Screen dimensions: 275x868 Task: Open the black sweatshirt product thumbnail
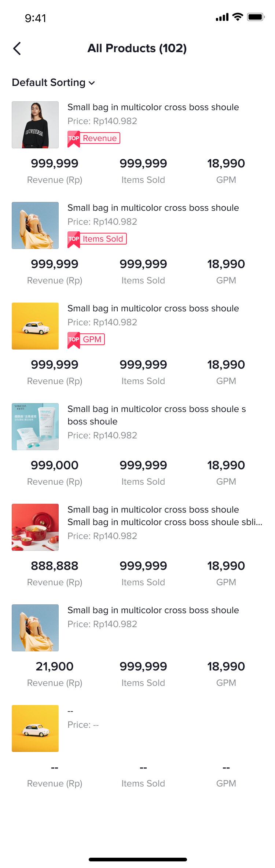point(35,125)
